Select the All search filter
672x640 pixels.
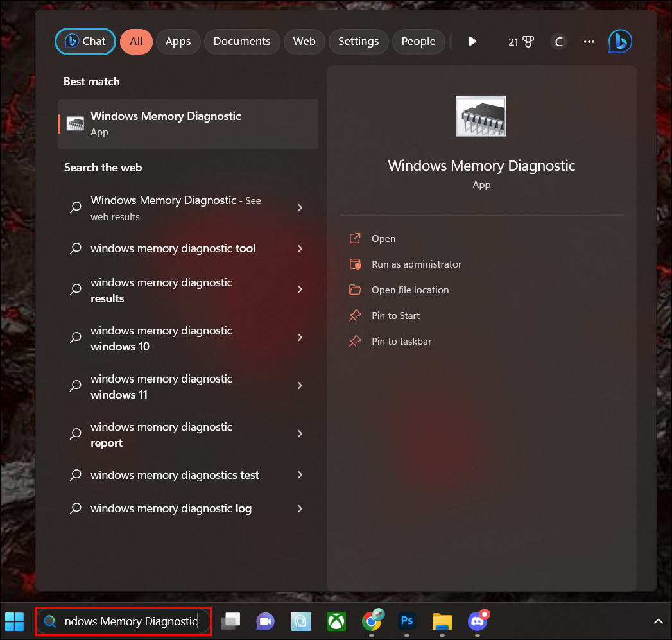pyautogui.click(x=136, y=42)
